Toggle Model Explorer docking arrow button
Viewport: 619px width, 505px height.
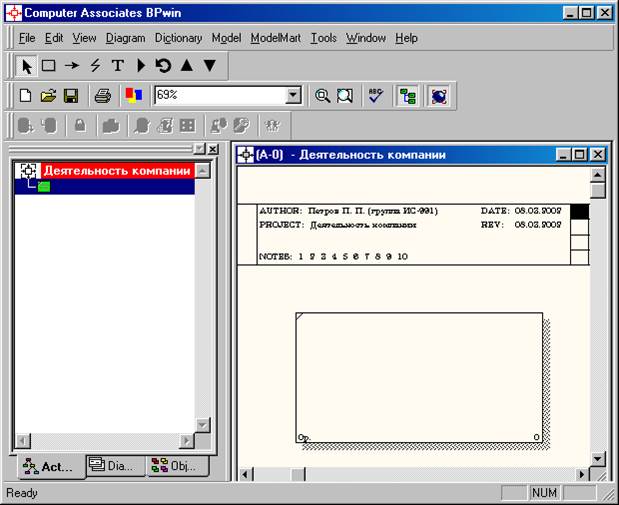200,149
